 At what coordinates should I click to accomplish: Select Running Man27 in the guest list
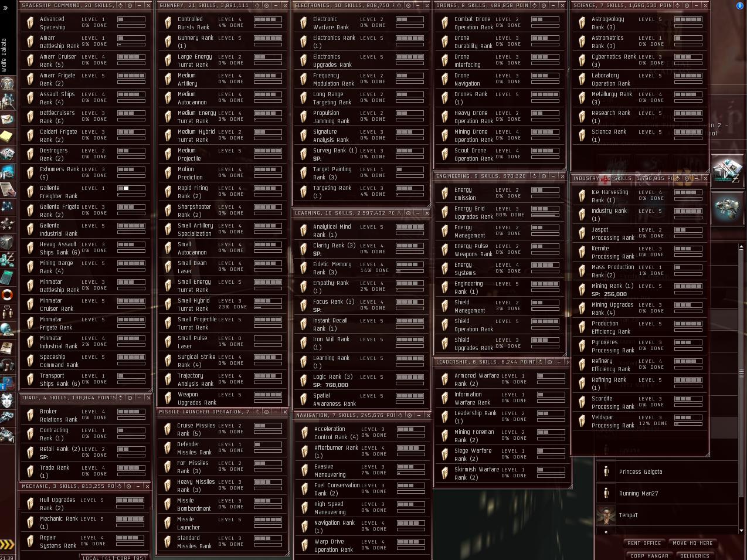667,493
